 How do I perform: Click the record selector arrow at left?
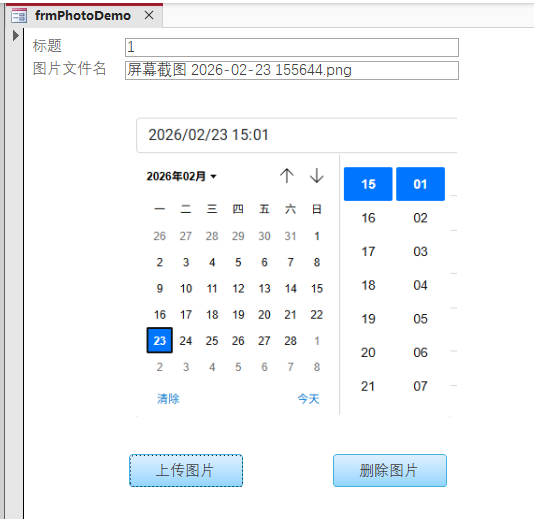(15, 35)
